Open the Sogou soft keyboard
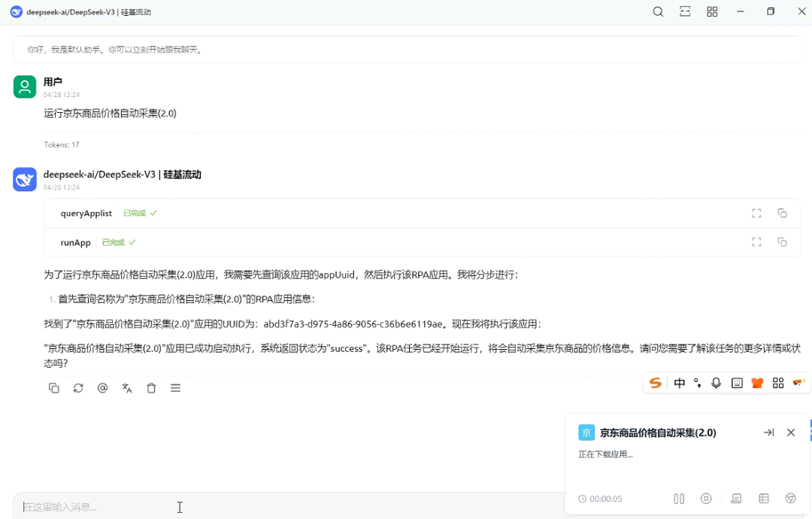The height and width of the screenshot is (519, 812). [737, 383]
